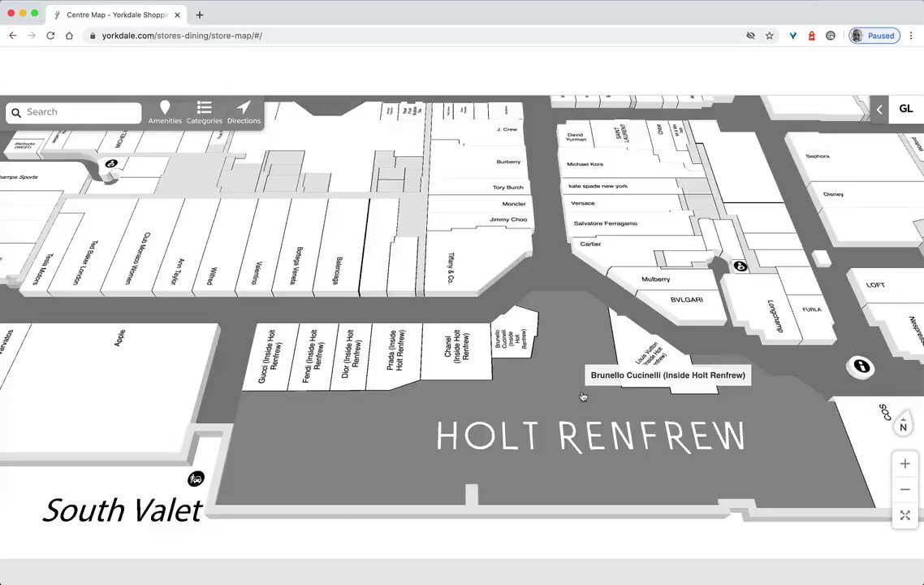Expand the floor selector chevron
Screen dimensions: 924x585
[x=879, y=110]
